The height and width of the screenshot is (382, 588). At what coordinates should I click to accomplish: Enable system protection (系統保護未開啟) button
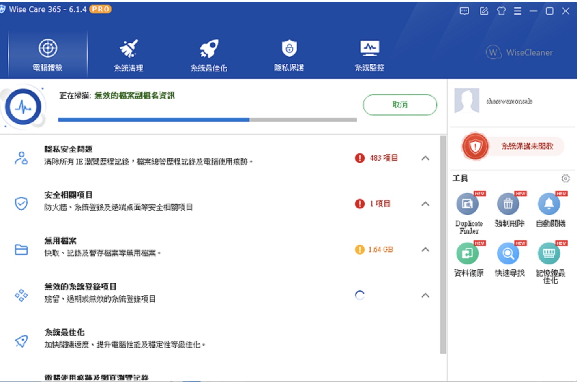(527, 146)
